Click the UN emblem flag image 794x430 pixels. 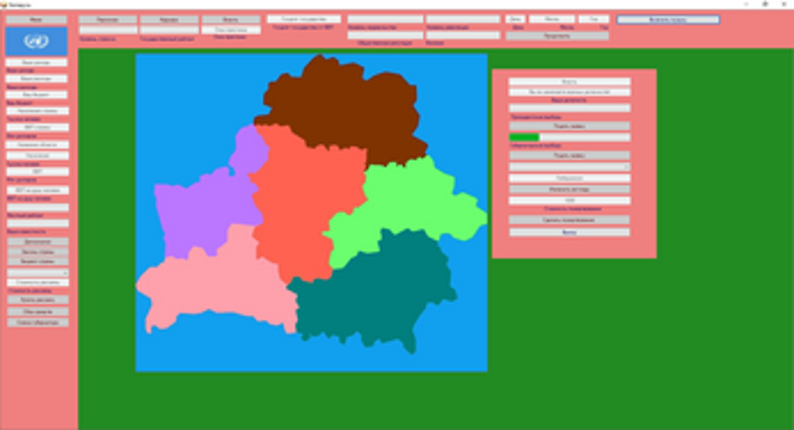pyautogui.click(x=36, y=41)
